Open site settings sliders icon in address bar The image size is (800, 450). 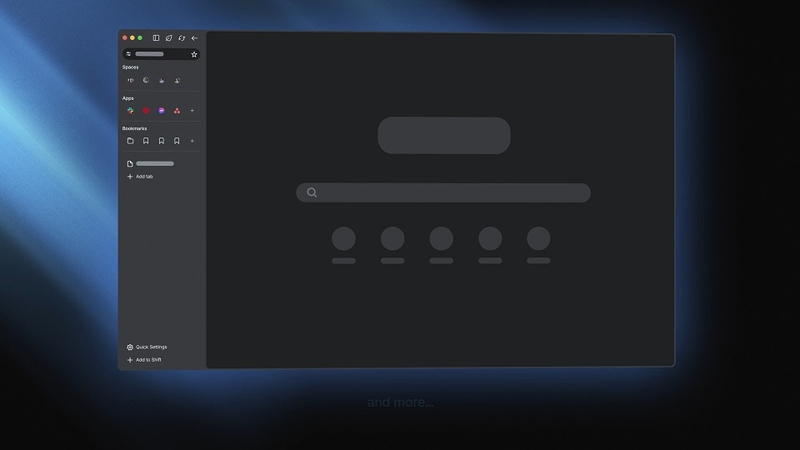tap(129, 54)
